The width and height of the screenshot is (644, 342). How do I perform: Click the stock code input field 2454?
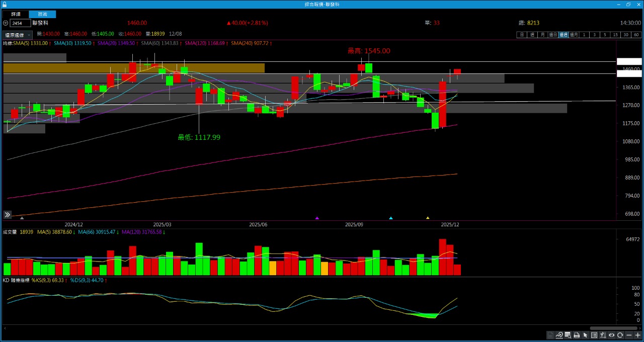click(x=20, y=23)
